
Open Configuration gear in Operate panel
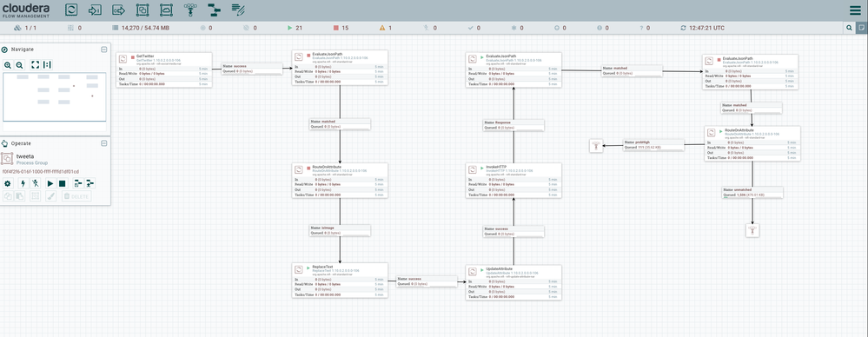tap(7, 183)
